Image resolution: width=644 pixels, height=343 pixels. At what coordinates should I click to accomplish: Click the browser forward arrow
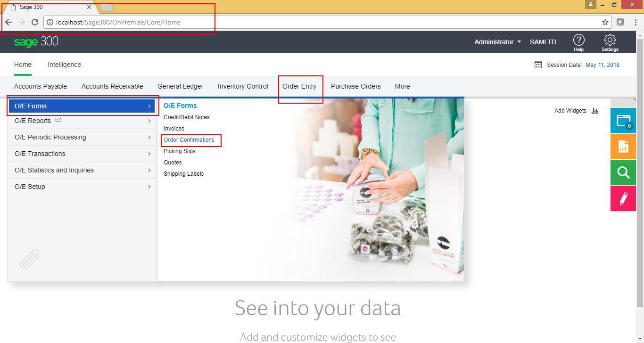[x=22, y=22]
